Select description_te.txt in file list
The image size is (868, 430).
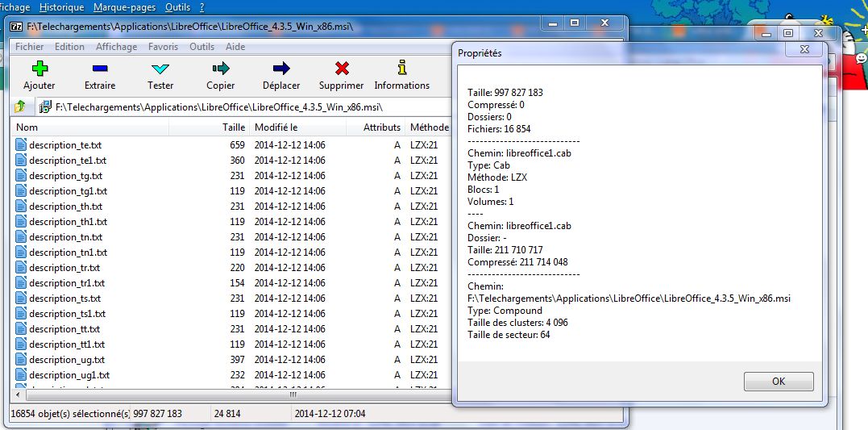pos(64,145)
